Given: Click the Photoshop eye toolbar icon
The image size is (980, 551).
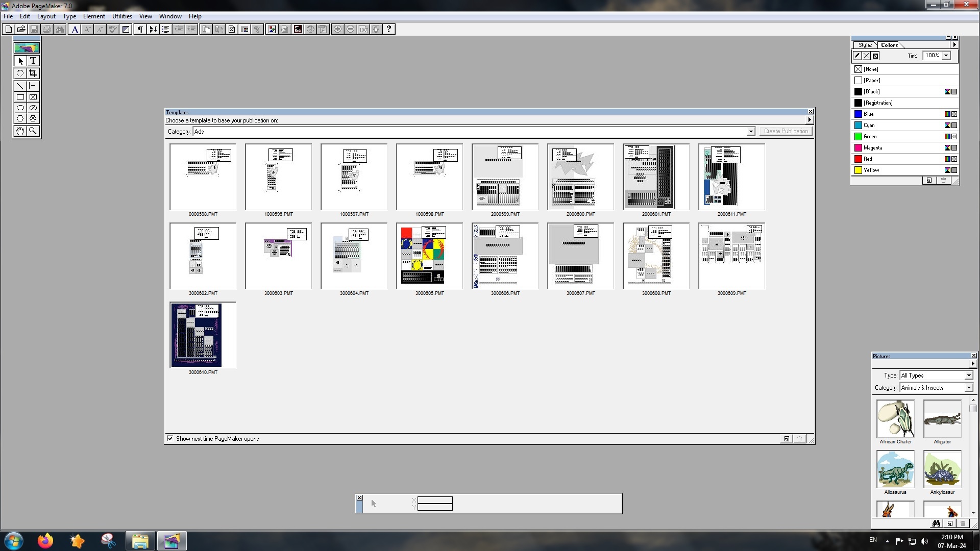Looking at the screenshot, I should click(x=298, y=29).
